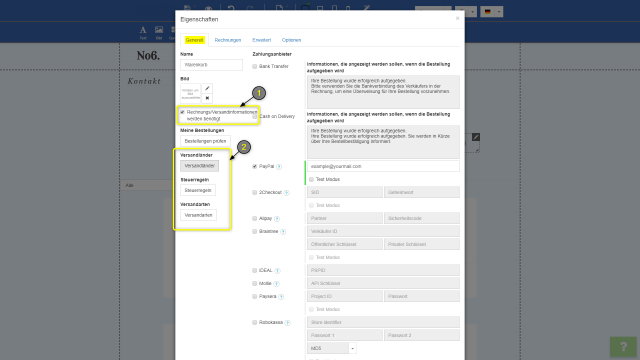Click the Bild image placeholder thumbnail
640x360 pixels.
191,93
